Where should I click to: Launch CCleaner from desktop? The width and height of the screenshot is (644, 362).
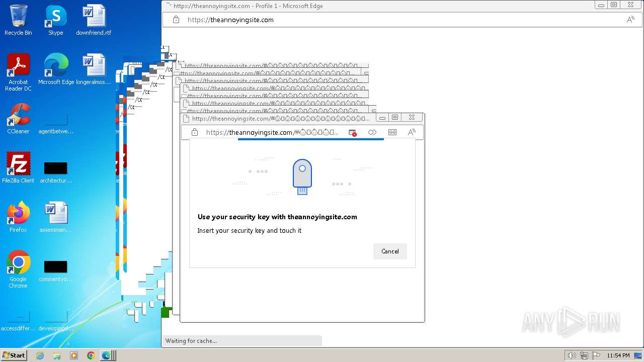point(18,119)
